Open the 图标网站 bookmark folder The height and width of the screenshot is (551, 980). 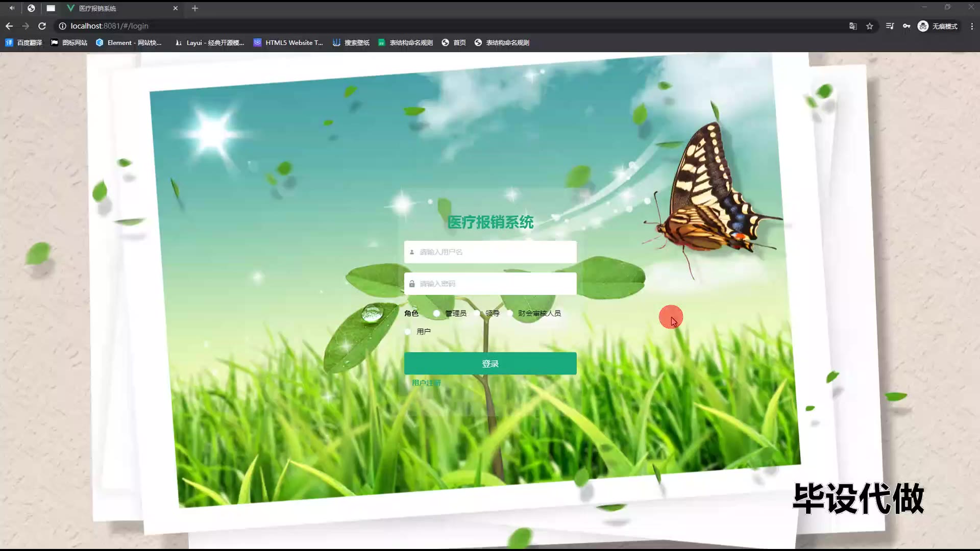(x=69, y=43)
